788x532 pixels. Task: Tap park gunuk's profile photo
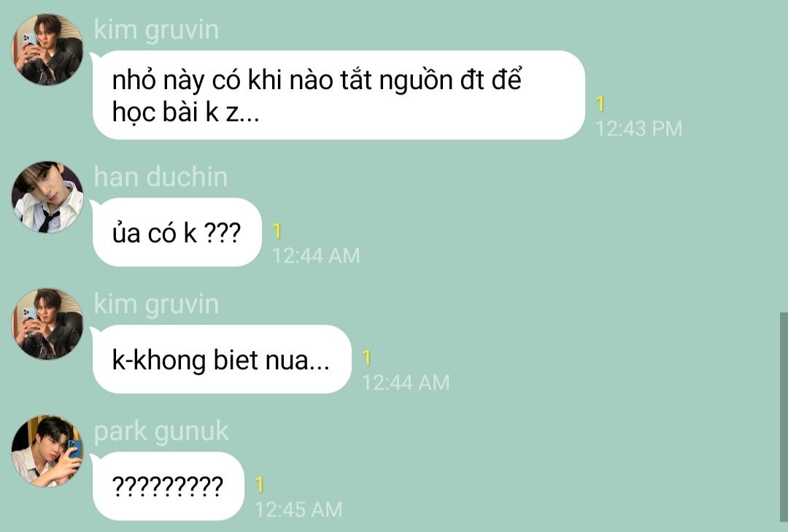point(47,451)
